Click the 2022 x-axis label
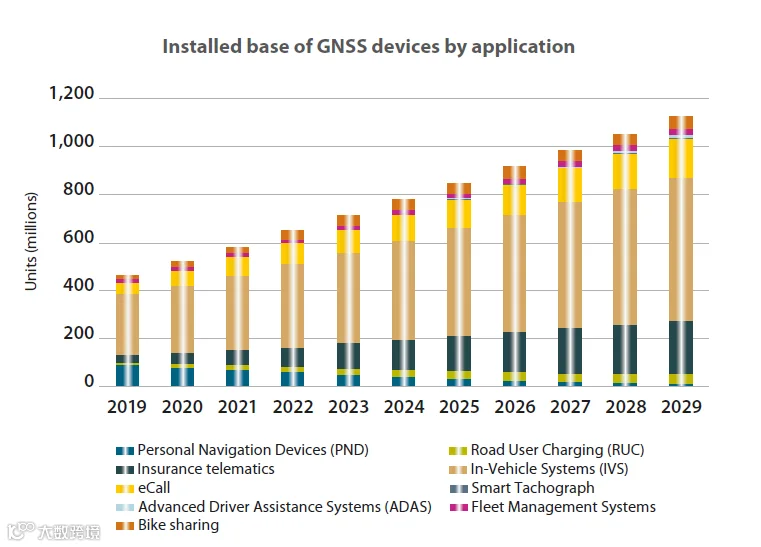Screen dimensions: 761x547 293,407
